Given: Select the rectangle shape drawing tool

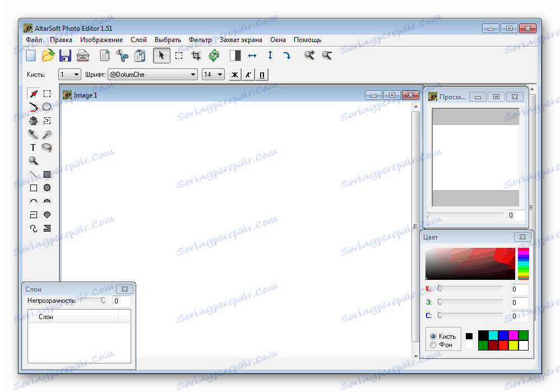Looking at the screenshot, I should (33, 188).
